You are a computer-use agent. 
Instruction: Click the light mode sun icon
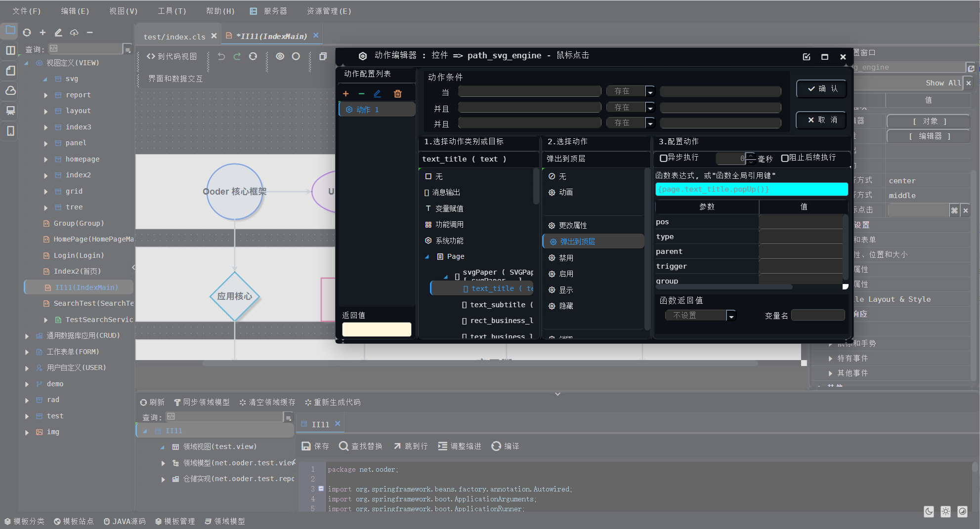945,512
